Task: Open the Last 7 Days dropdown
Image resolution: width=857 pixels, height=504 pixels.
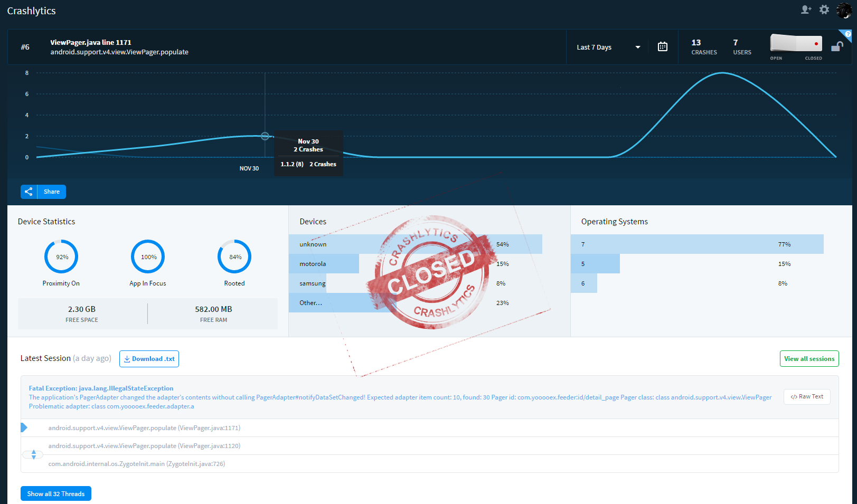Action: [x=608, y=47]
